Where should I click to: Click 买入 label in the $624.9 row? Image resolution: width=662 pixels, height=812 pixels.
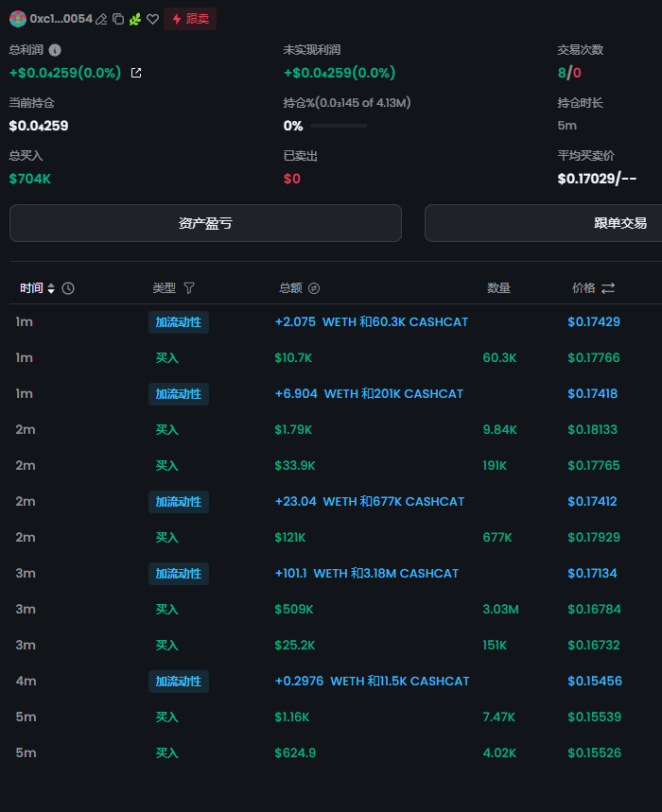(166, 753)
